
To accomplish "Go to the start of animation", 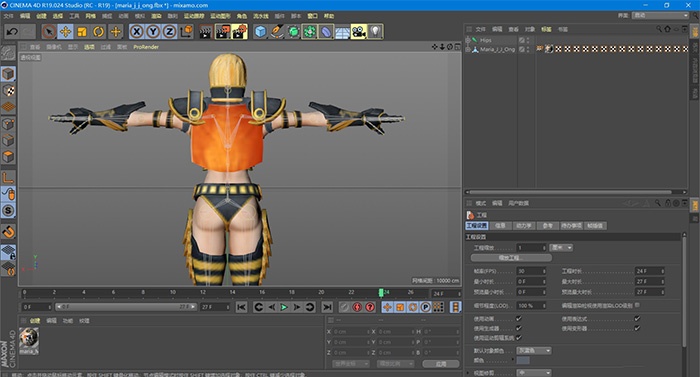I will 242,307.
